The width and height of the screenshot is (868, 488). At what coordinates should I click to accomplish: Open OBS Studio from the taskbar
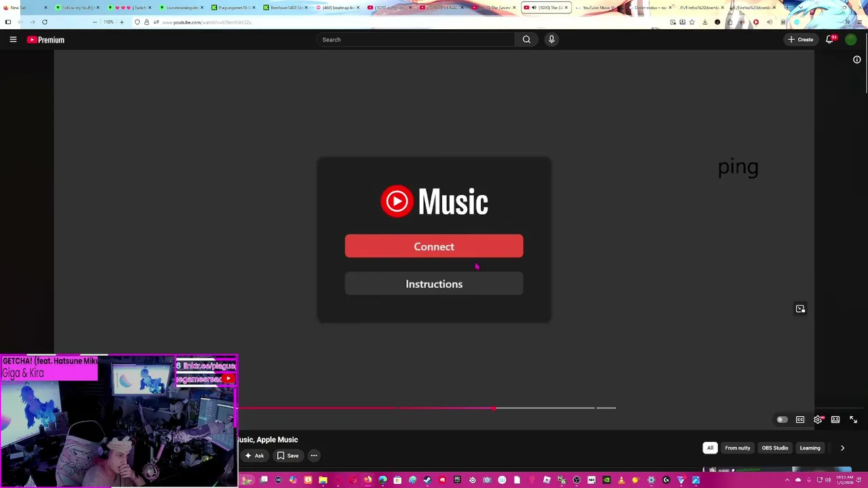coord(576,481)
